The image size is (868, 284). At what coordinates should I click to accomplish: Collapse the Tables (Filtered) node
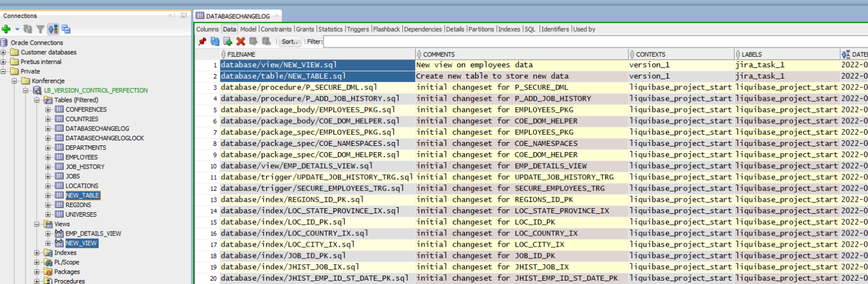pyautogui.click(x=37, y=100)
